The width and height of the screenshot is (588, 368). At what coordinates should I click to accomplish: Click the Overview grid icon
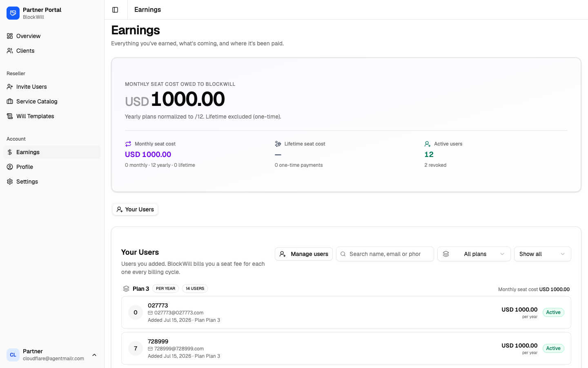[x=10, y=36]
